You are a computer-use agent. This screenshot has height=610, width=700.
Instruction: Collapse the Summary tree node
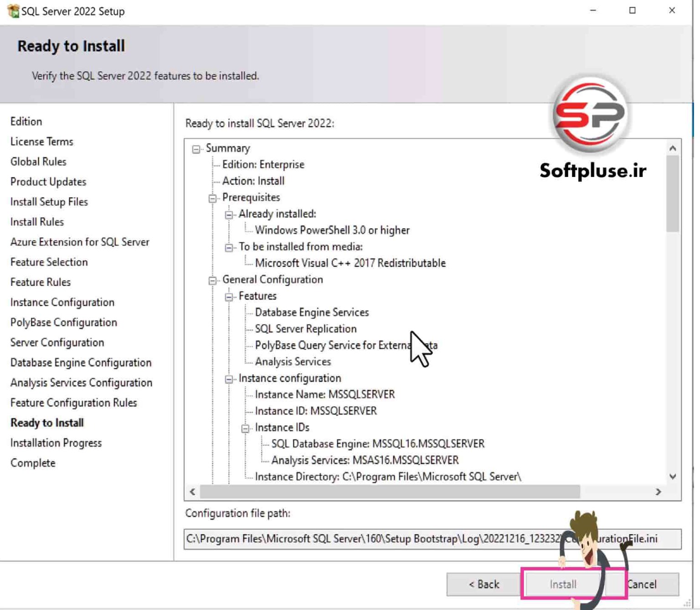pyautogui.click(x=196, y=148)
